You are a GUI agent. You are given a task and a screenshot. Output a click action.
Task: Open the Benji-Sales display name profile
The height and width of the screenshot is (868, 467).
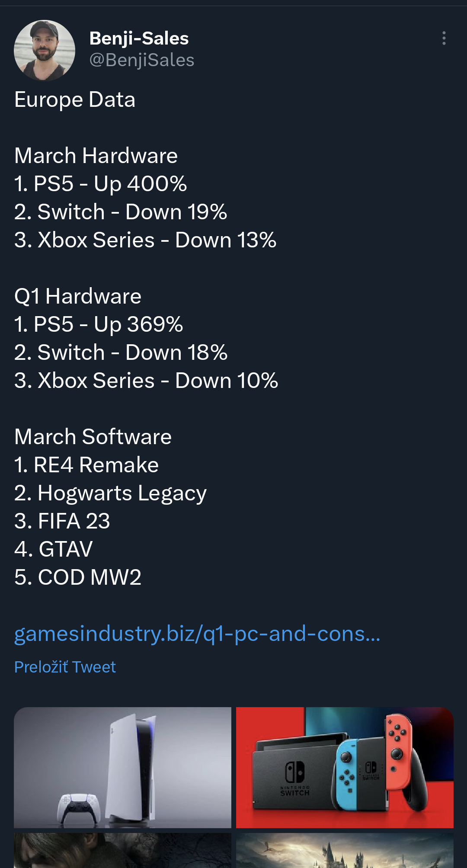click(x=139, y=38)
